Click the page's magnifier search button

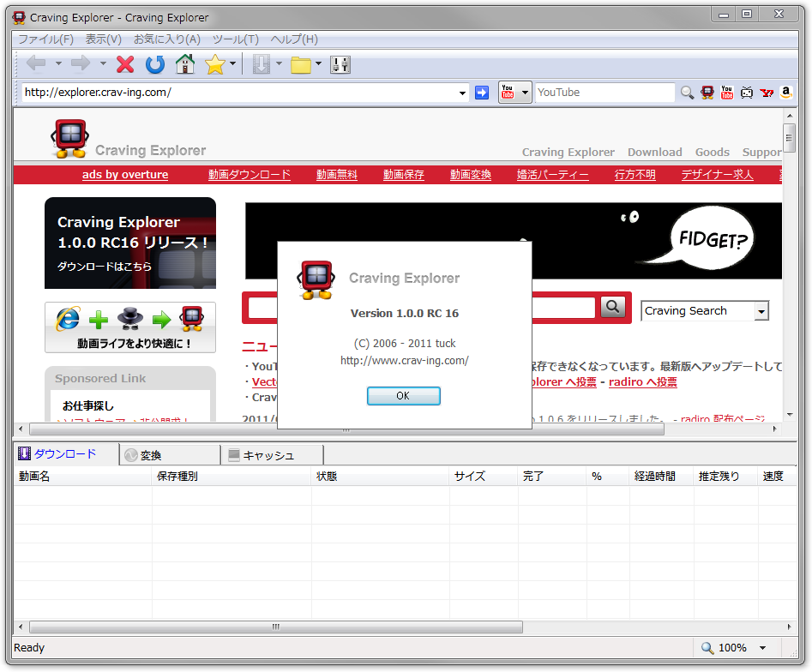(612, 307)
